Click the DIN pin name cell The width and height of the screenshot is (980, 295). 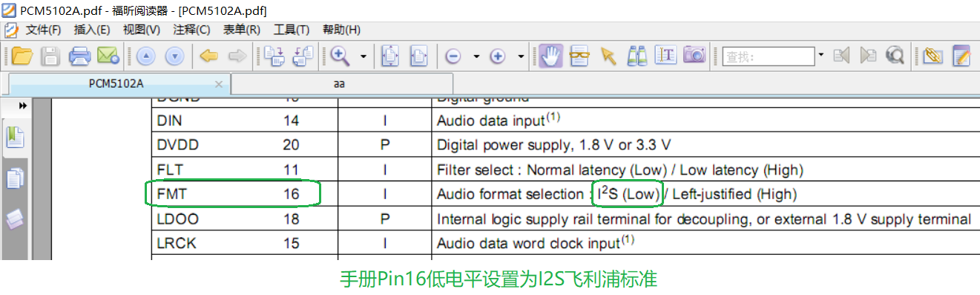(x=169, y=120)
